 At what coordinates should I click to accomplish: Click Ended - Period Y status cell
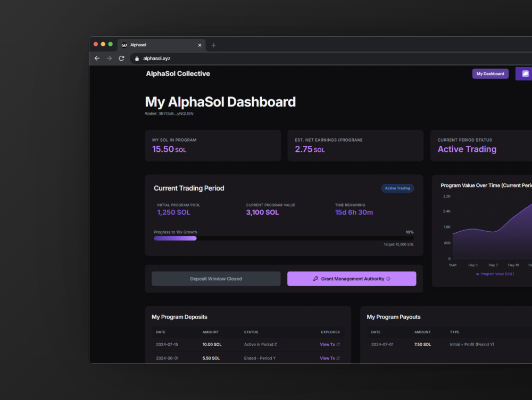(x=260, y=358)
